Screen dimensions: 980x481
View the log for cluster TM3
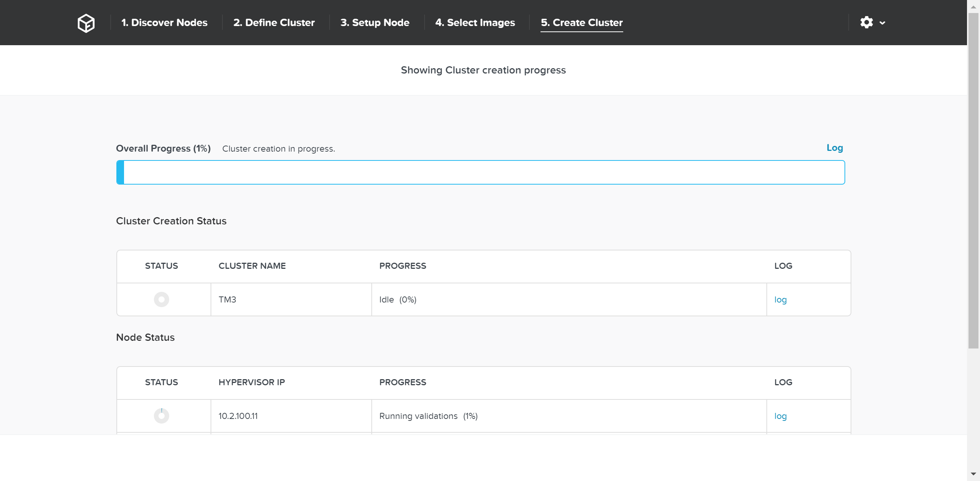pyautogui.click(x=780, y=299)
